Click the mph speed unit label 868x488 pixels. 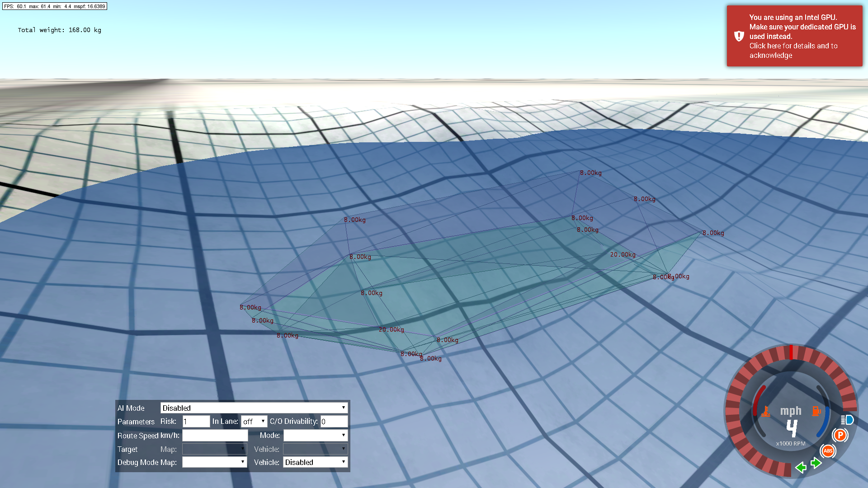point(791,411)
